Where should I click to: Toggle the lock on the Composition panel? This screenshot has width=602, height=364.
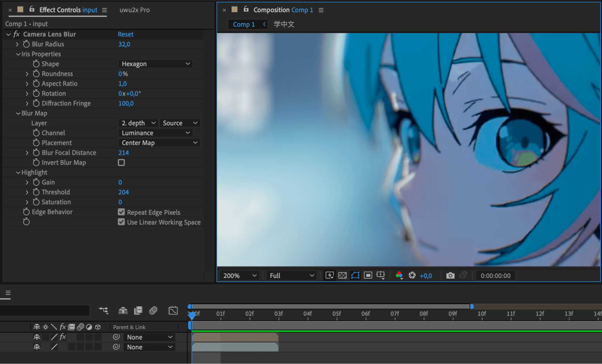[x=246, y=9]
